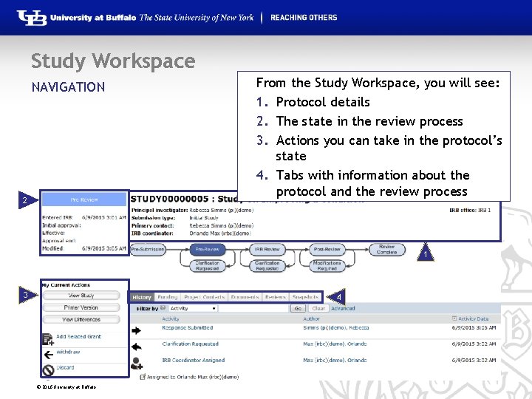Click Clarification Requested bubble under Pre-Review
Screen dimensions: 532x399
208,266
